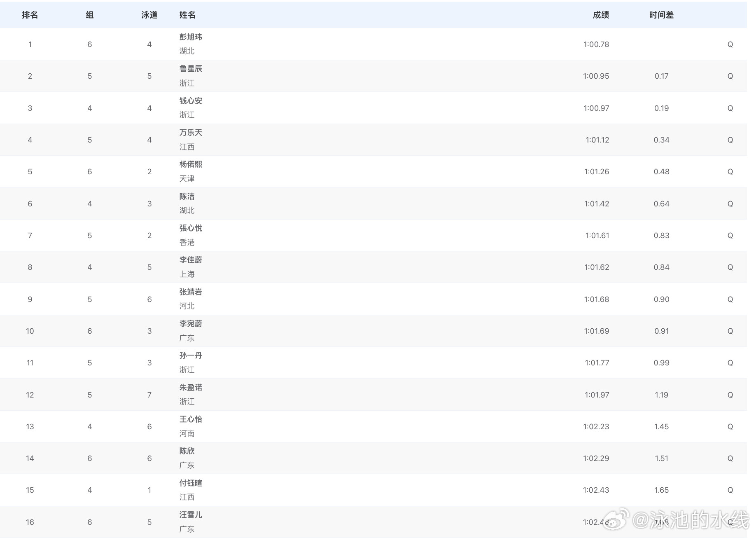This screenshot has width=756, height=538.
Task: Click the 时间差 column header
Action: pyautogui.click(x=660, y=15)
